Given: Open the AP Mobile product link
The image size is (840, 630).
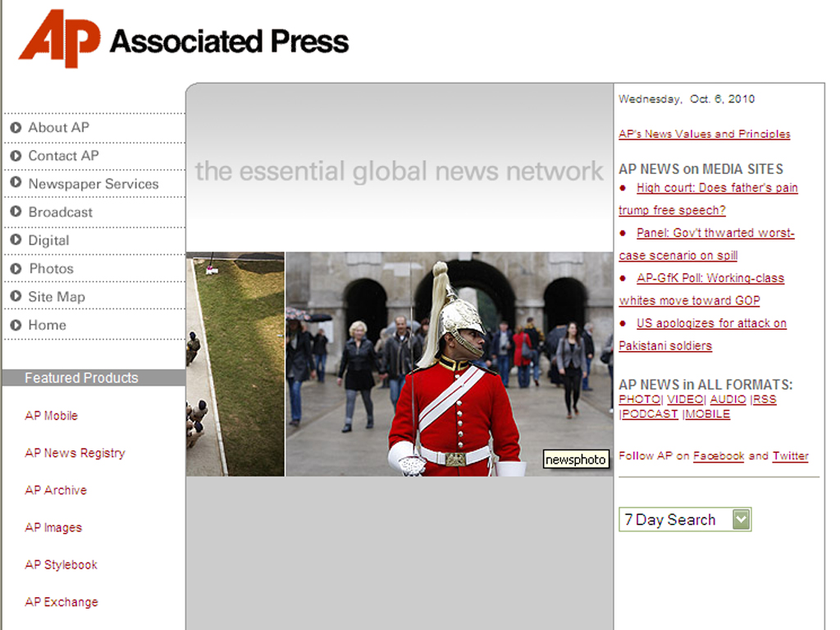Looking at the screenshot, I should (x=51, y=416).
